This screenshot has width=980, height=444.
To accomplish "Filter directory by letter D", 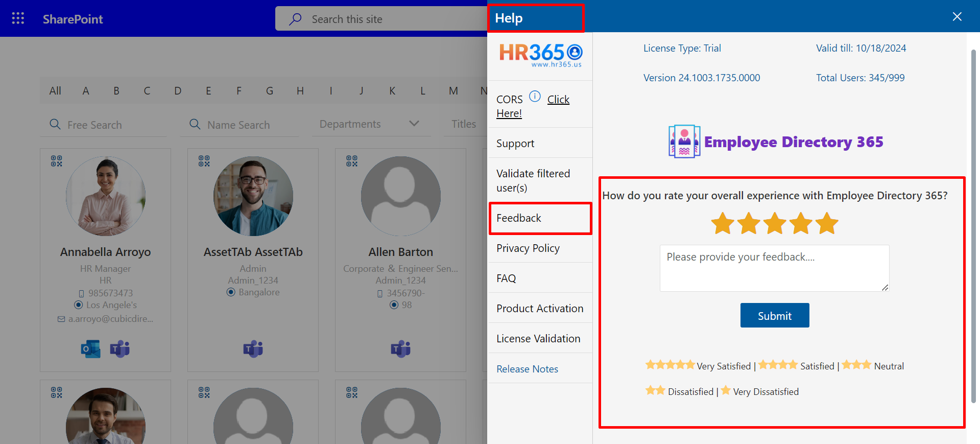I will [178, 91].
